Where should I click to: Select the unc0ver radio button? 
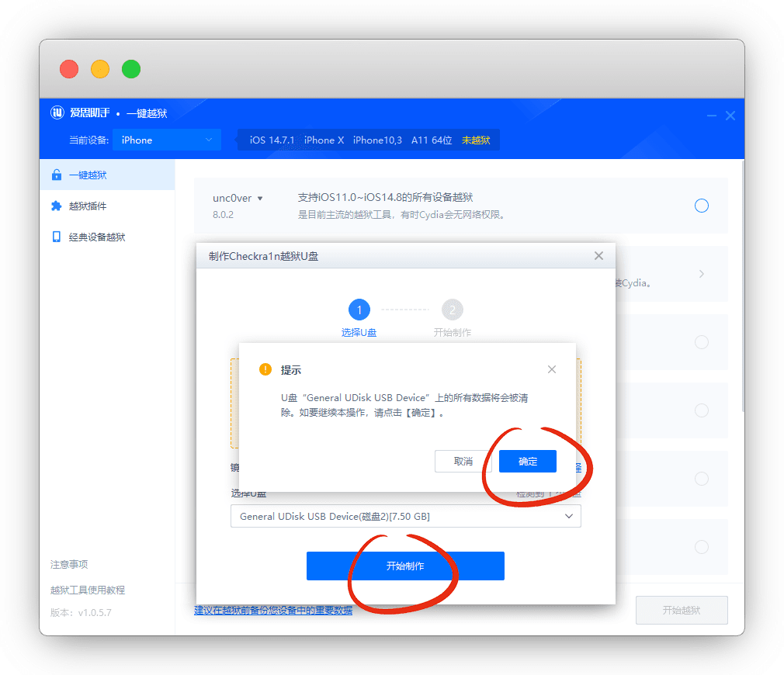pos(702,206)
